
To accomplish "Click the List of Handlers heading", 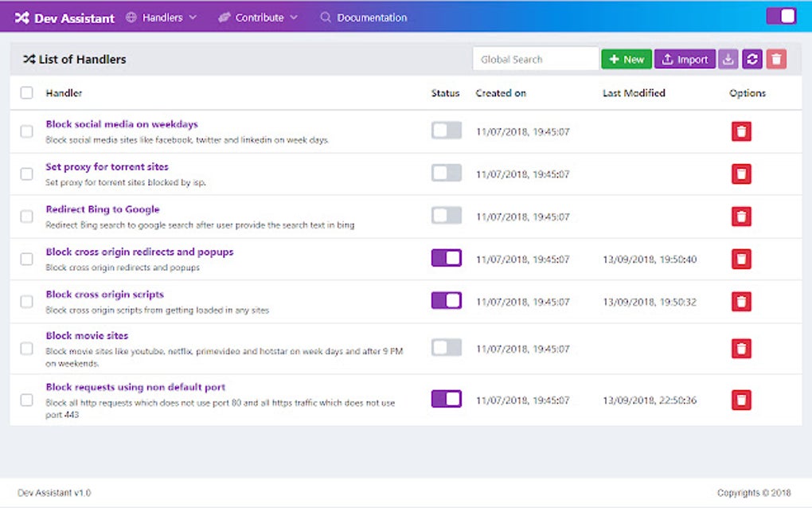I will (82, 59).
